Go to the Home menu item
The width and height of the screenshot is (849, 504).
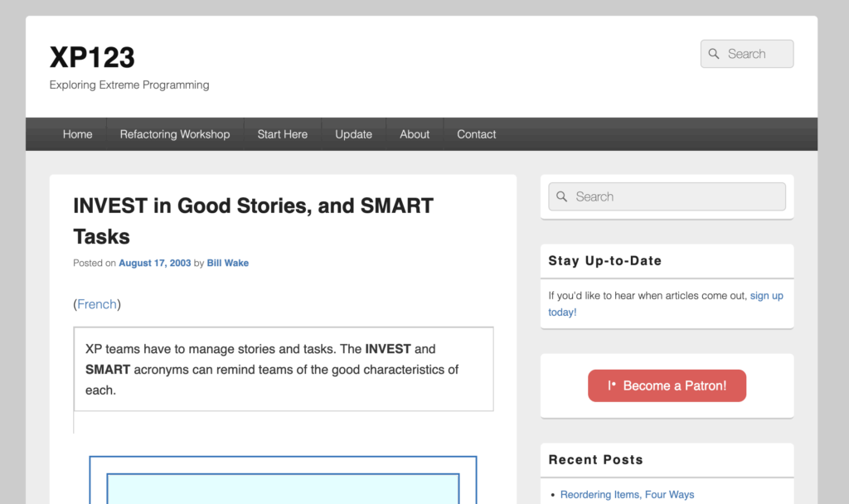point(77,134)
